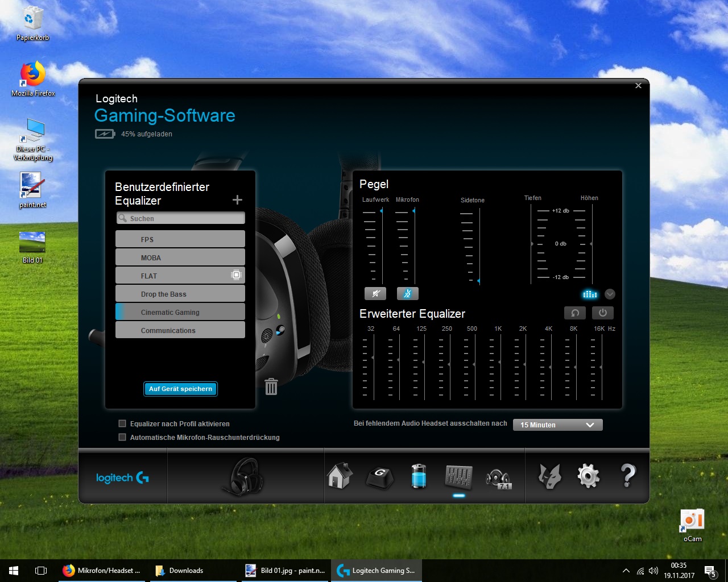Delete equalizer with trash can icon
This screenshot has height=582, width=728.
coord(271,386)
